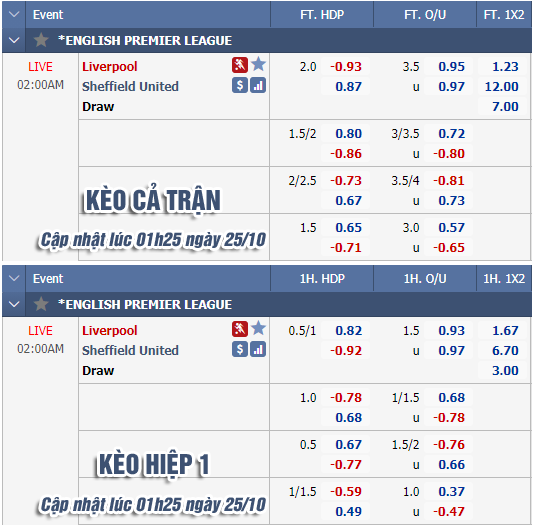The height and width of the screenshot is (529, 533).
Task: Collapse the top Event header chevron
Action: point(14,15)
